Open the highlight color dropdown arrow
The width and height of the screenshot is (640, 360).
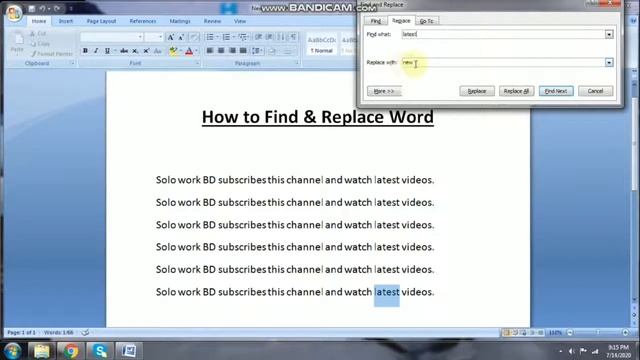tap(180, 51)
